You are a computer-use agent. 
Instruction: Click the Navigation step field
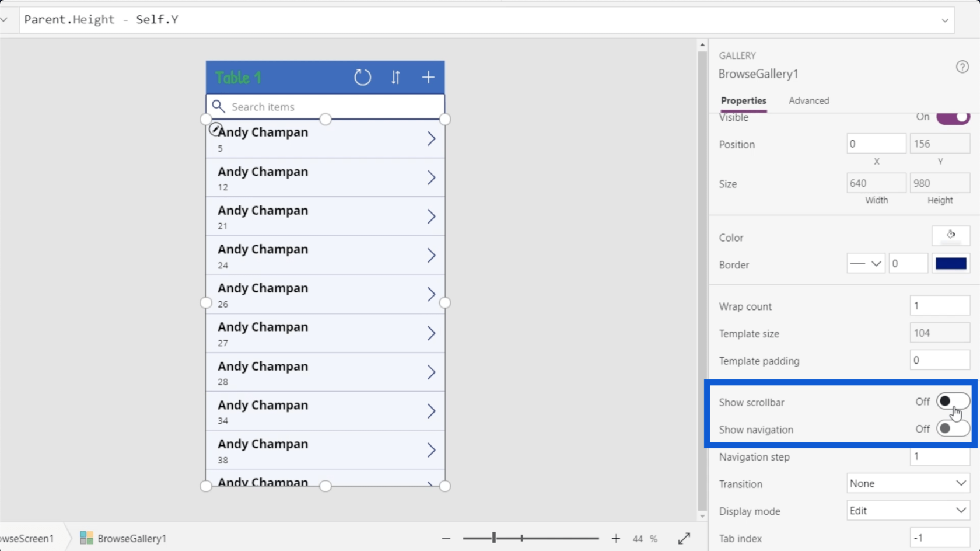click(940, 456)
